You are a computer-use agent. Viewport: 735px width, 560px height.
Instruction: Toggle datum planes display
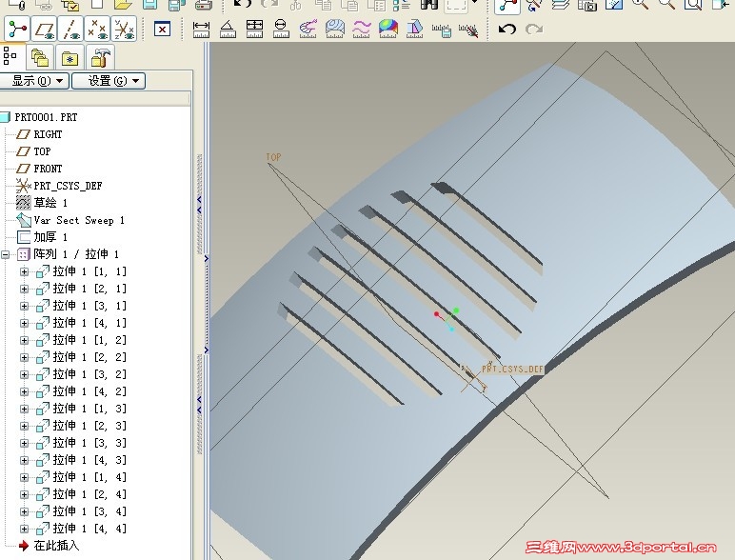point(44,30)
